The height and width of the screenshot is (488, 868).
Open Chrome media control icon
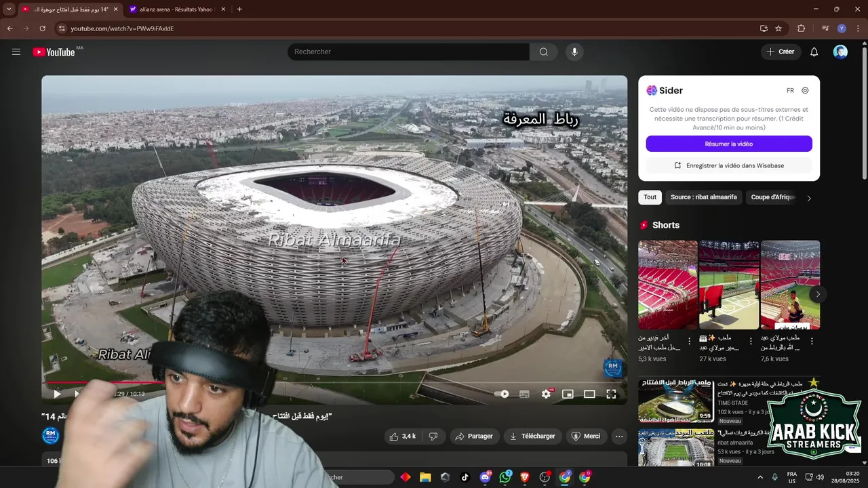(825, 28)
